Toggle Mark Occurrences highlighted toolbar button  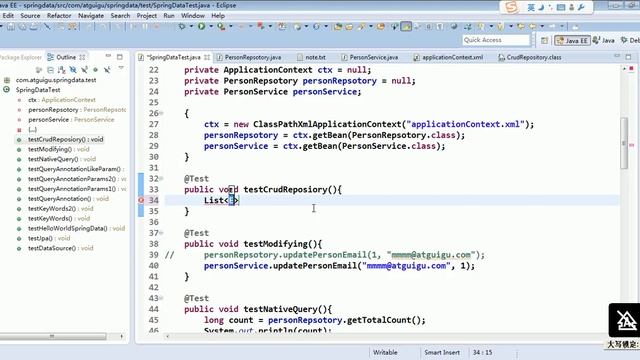pyautogui.click(x=406, y=27)
